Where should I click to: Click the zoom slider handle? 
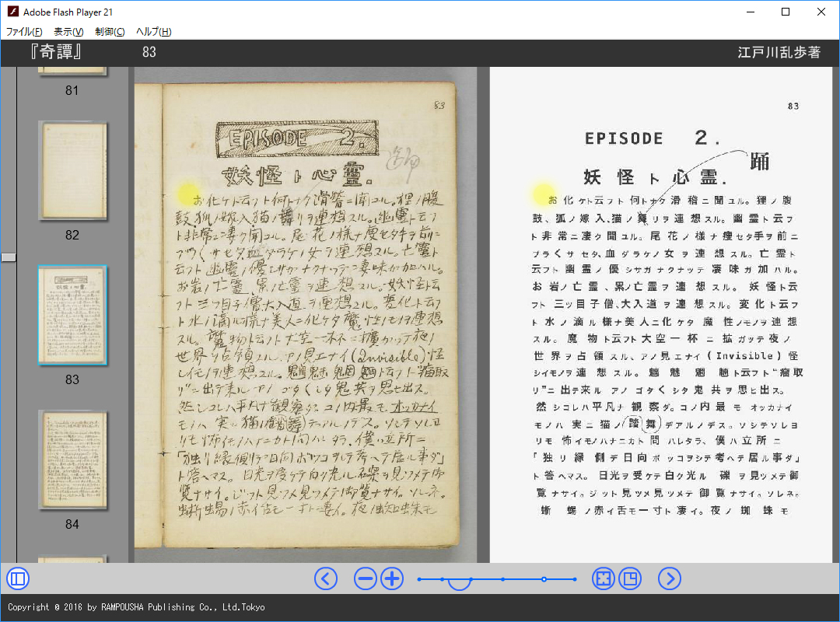(460, 582)
